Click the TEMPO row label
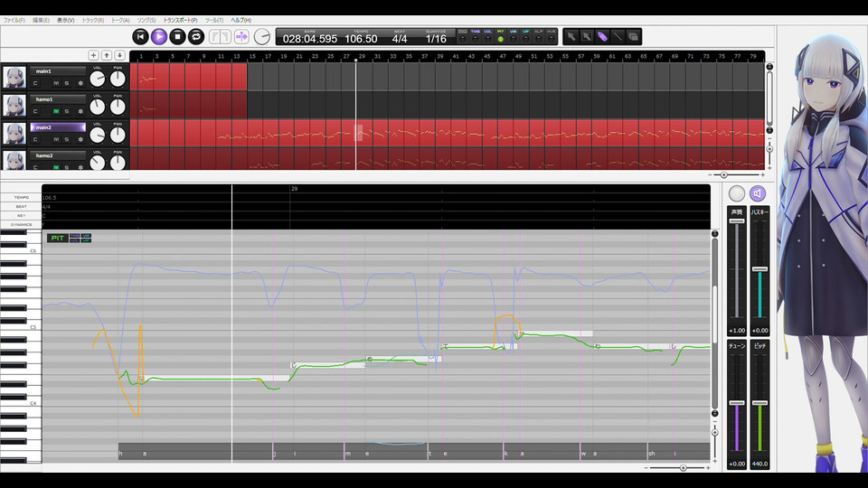The height and width of the screenshot is (488, 868). pyautogui.click(x=22, y=198)
